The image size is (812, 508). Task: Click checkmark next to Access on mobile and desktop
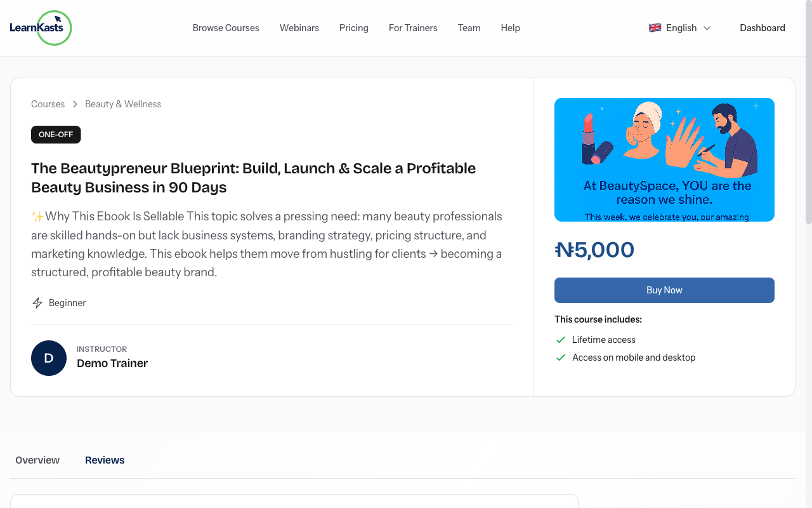pyautogui.click(x=561, y=358)
